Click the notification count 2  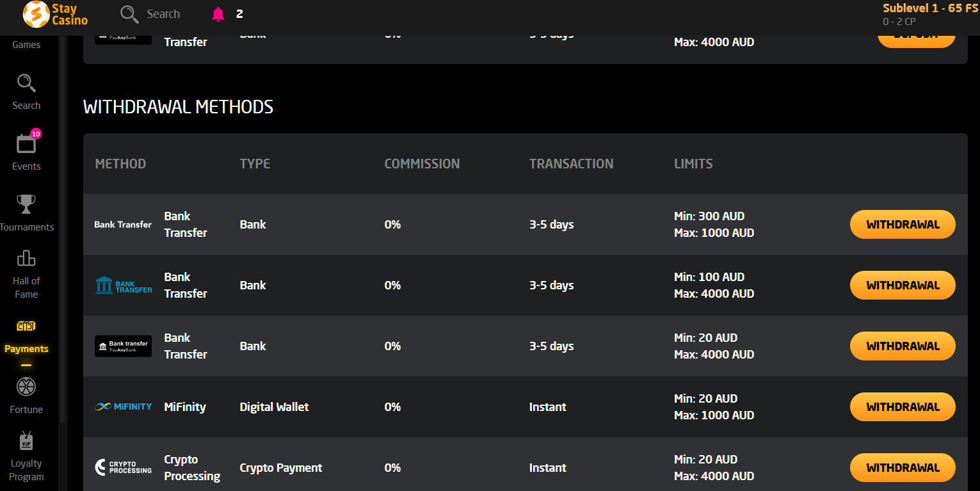pyautogui.click(x=239, y=14)
